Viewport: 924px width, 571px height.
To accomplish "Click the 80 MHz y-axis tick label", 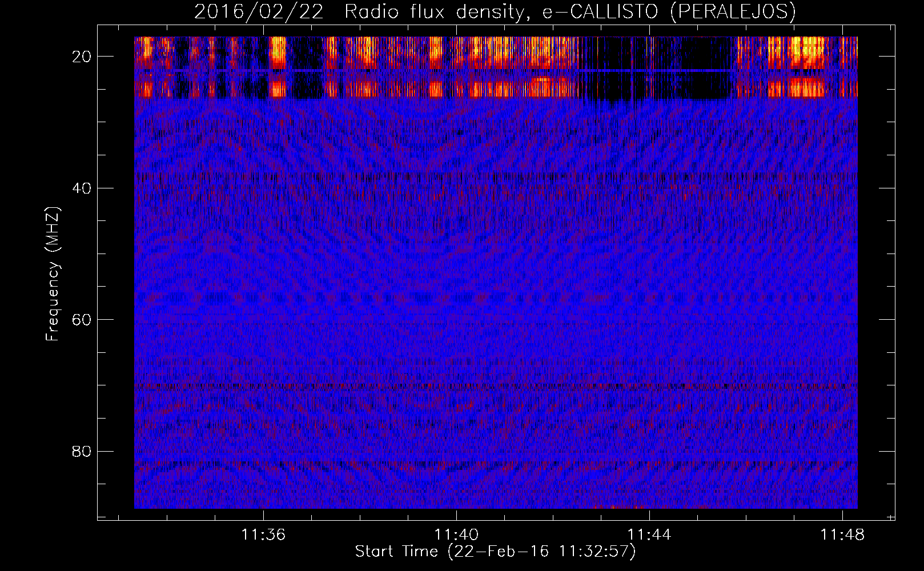I will (x=82, y=451).
